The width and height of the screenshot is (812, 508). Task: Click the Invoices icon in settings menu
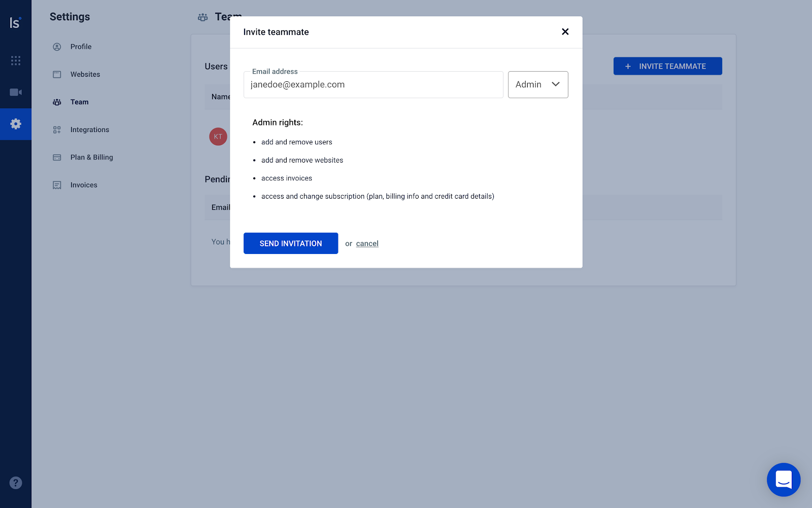point(57,184)
